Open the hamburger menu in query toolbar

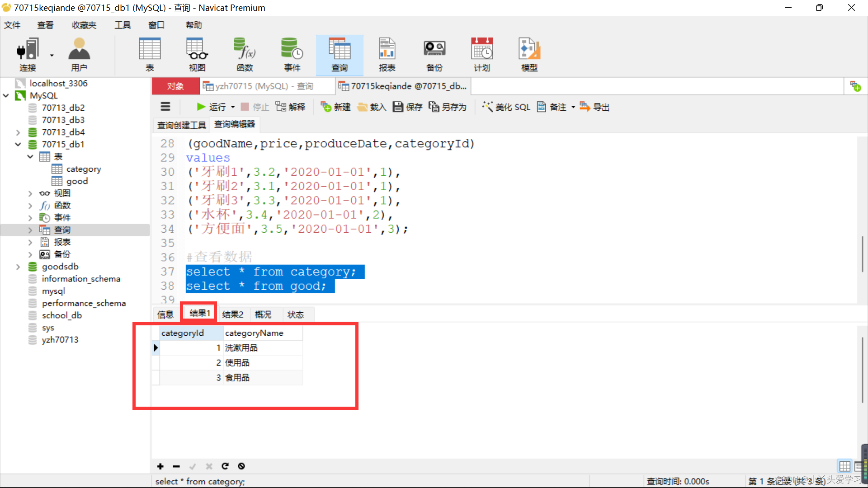165,107
